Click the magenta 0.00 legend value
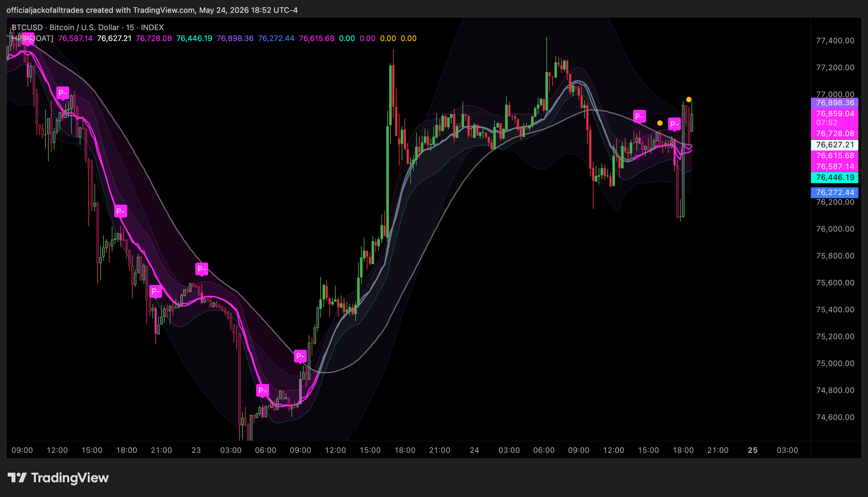The image size is (868, 497). 368,38
